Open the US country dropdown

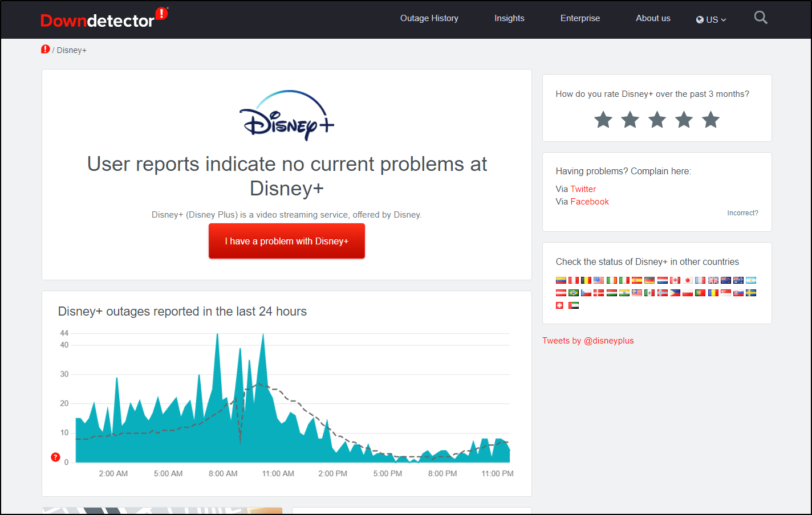click(711, 19)
